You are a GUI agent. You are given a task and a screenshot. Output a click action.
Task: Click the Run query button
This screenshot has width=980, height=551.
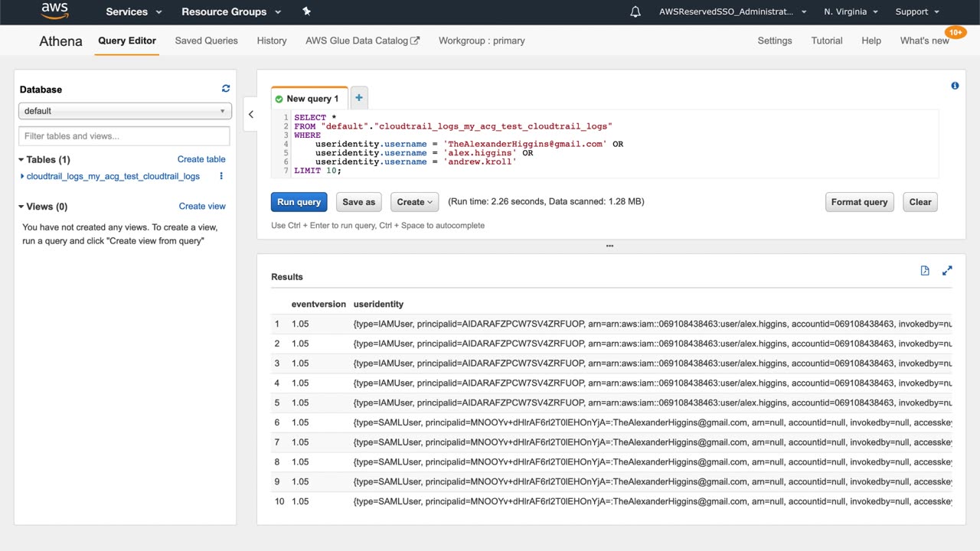299,202
